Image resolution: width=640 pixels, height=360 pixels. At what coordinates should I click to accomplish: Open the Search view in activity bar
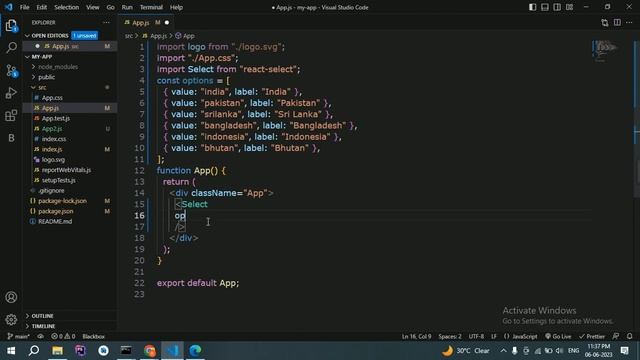[11, 47]
